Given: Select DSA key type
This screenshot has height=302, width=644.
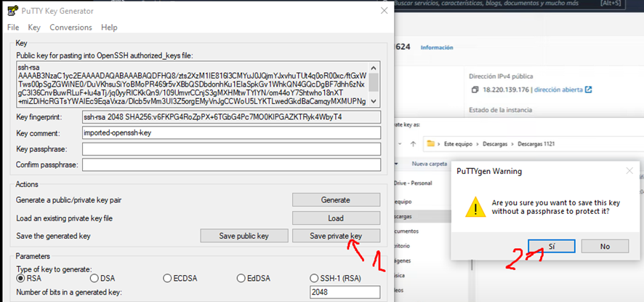Looking at the screenshot, I should (x=102, y=279).
